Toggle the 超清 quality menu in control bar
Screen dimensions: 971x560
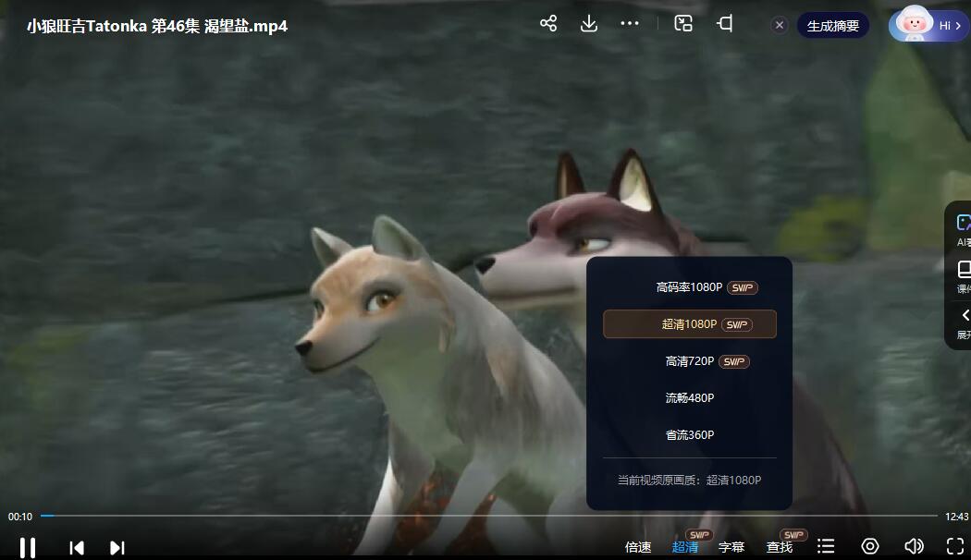pos(685,547)
